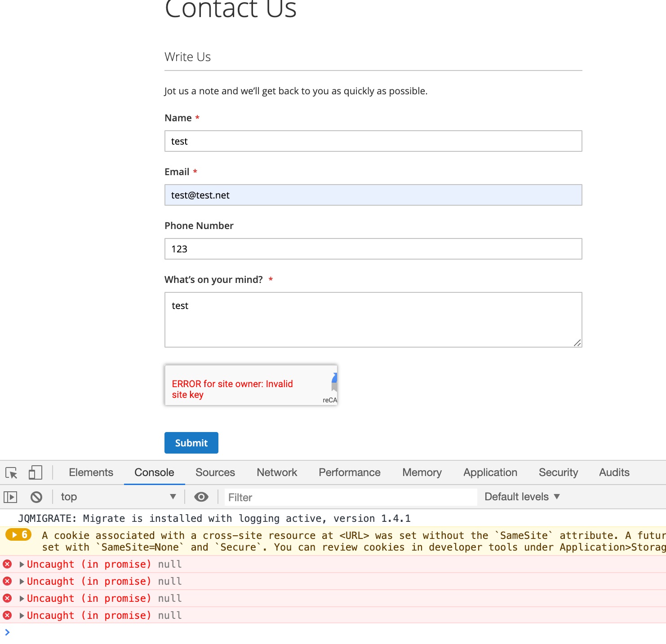Show the console sidebar icon
Viewport: 666px width, 644px height.
[10, 497]
